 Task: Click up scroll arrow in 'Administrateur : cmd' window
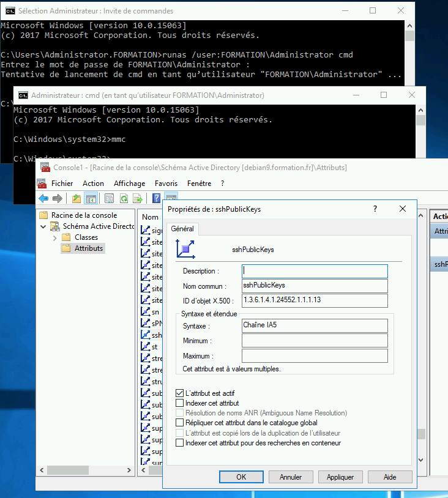(x=420, y=110)
